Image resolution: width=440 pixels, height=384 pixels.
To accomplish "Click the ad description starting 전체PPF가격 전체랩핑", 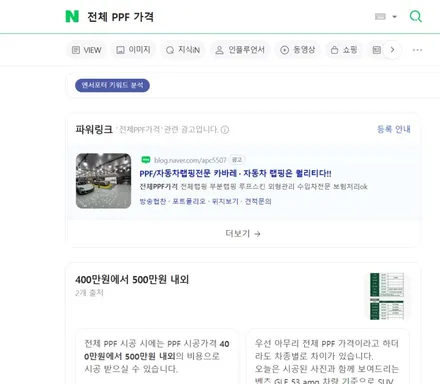I will (x=253, y=187).
